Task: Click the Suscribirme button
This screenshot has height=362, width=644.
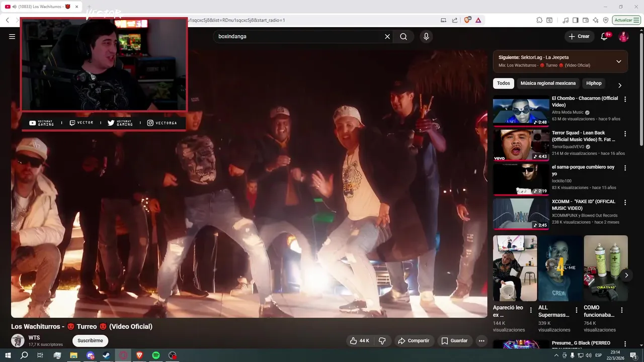Action: click(x=90, y=341)
